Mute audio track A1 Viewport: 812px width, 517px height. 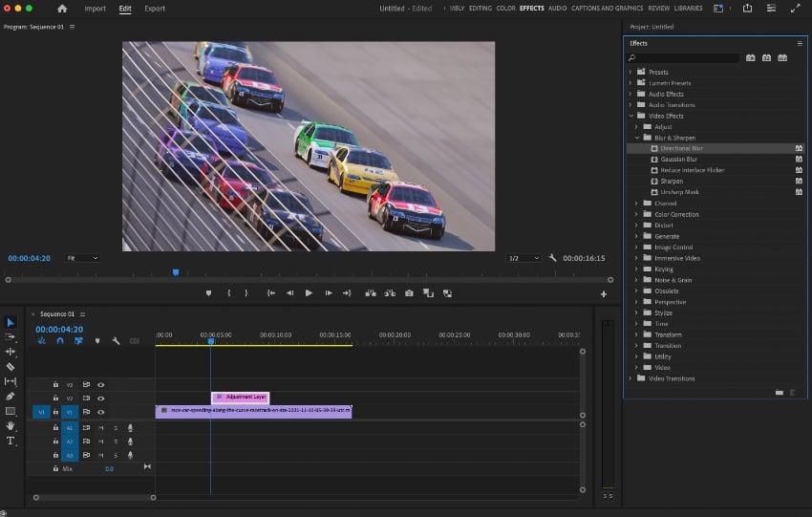(100, 427)
